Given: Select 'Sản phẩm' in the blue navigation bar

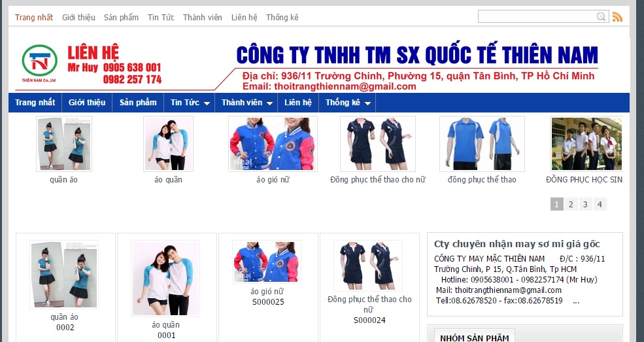Looking at the screenshot, I should (138, 103).
